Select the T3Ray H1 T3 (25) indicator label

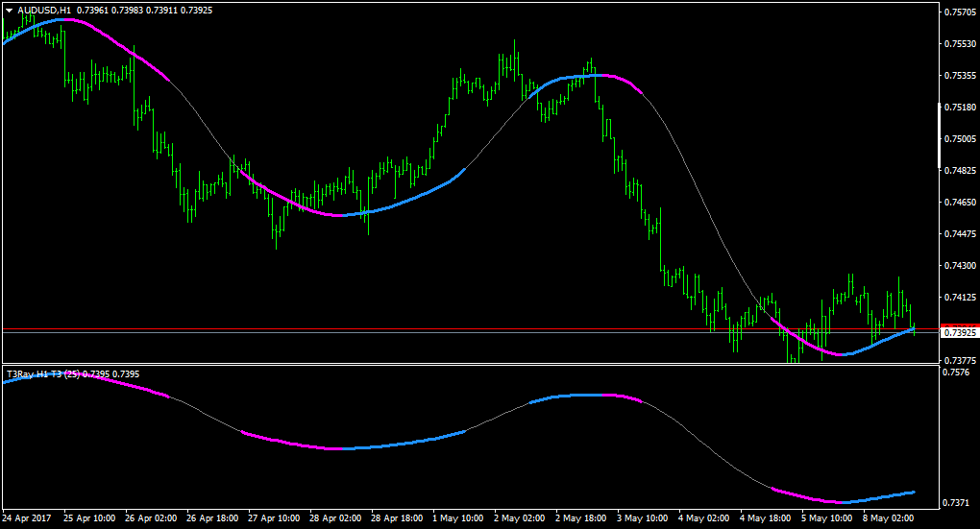coord(43,374)
